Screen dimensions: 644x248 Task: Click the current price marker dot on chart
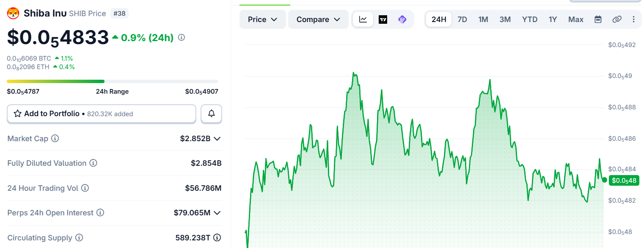(x=604, y=180)
